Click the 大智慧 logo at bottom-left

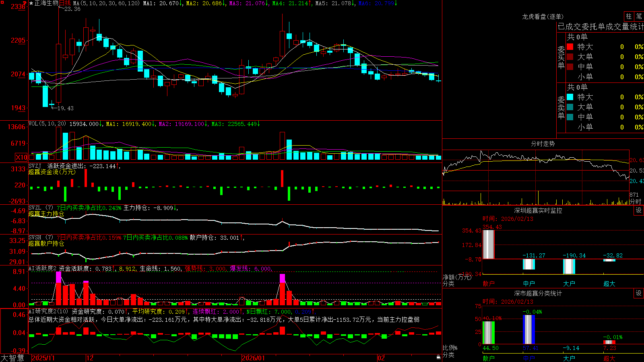coord(12,358)
